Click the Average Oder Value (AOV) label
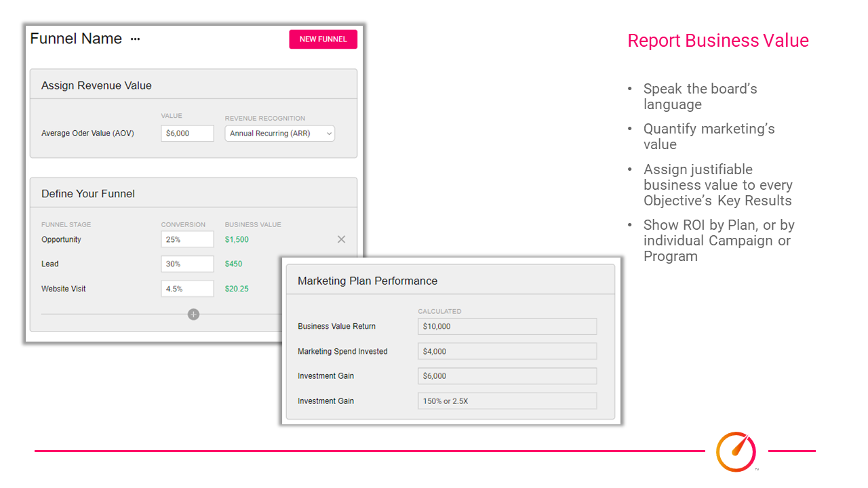 click(x=87, y=134)
